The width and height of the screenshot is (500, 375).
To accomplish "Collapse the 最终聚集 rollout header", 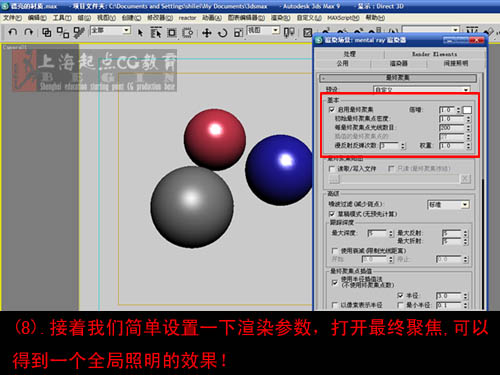I will point(398,78).
